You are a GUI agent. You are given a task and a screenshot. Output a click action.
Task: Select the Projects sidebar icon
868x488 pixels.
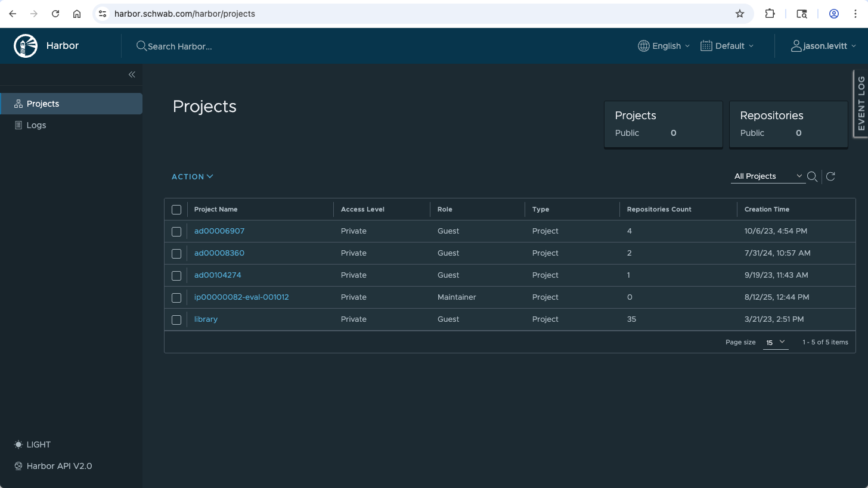[x=18, y=103]
